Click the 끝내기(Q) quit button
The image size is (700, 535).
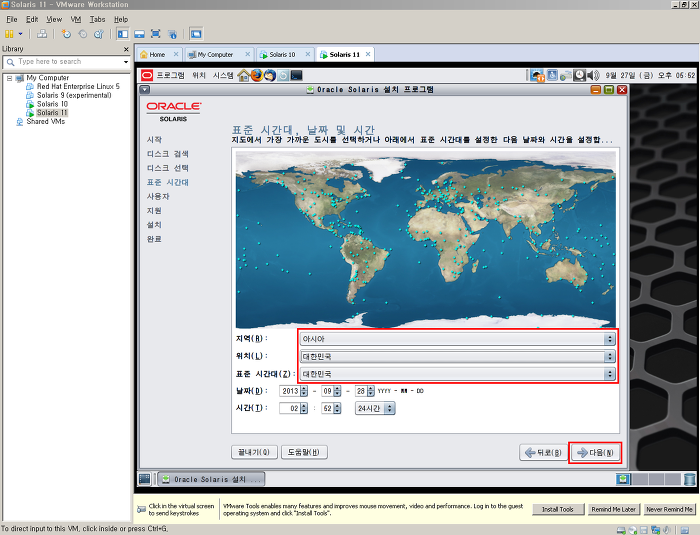(x=254, y=452)
